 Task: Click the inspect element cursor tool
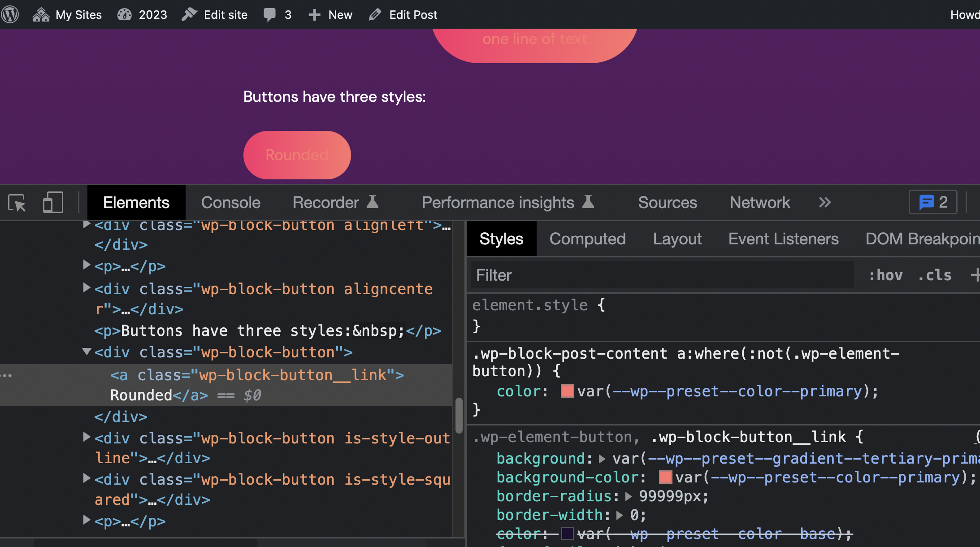pyautogui.click(x=17, y=203)
